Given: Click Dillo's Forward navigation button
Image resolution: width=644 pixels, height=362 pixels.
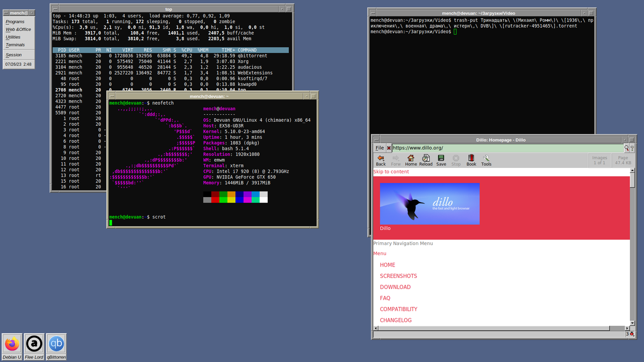Looking at the screenshot, I should [396, 160].
